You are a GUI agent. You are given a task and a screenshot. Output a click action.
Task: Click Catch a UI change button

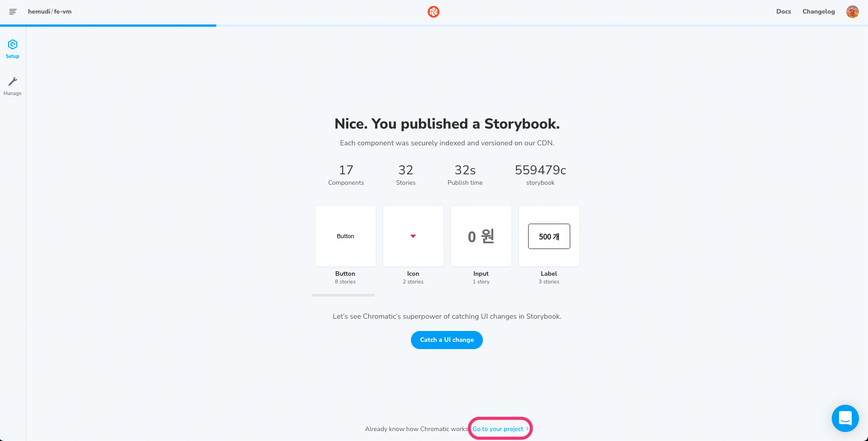[x=447, y=340]
